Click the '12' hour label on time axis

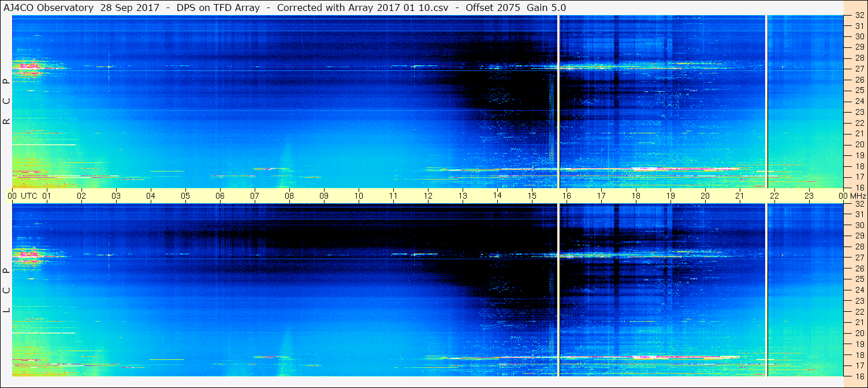(428, 196)
